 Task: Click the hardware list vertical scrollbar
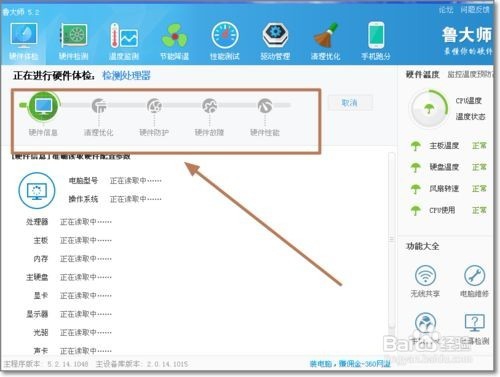pyautogui.click(x=392, y=240)
